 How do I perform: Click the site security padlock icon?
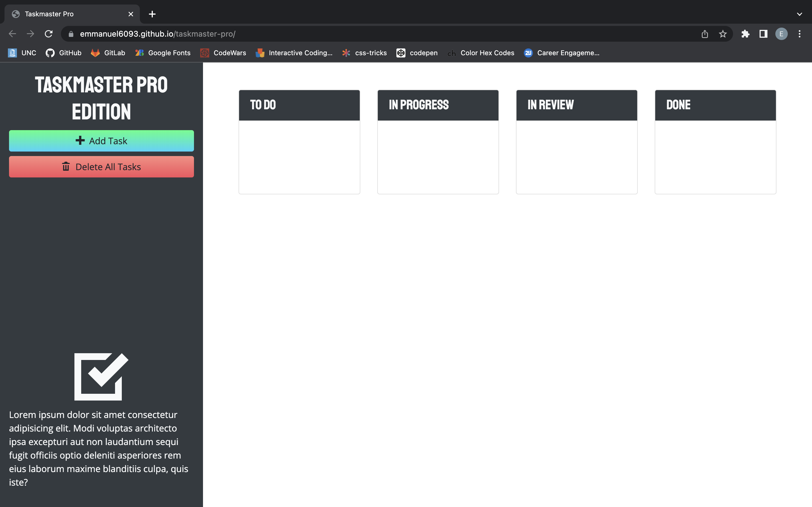(70, 34)
